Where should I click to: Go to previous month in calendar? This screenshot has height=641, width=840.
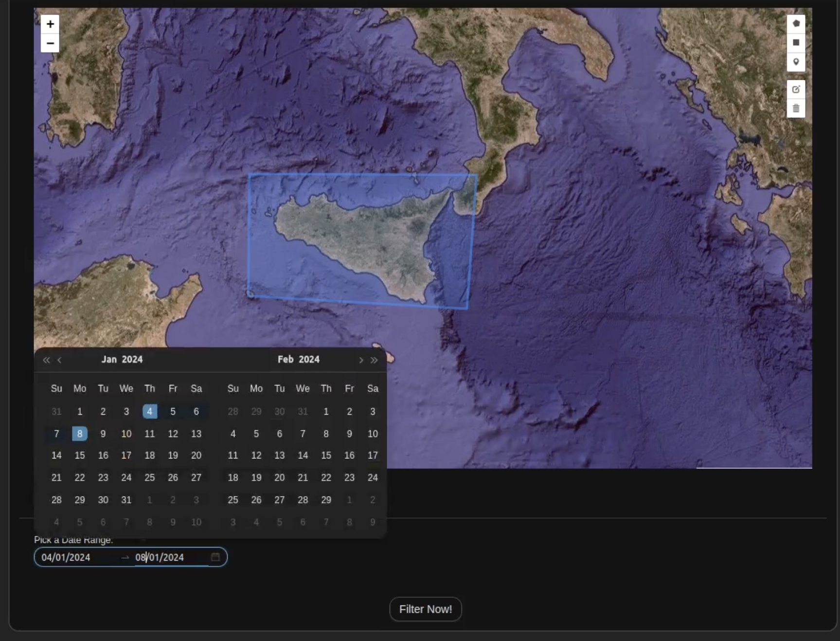60,360
